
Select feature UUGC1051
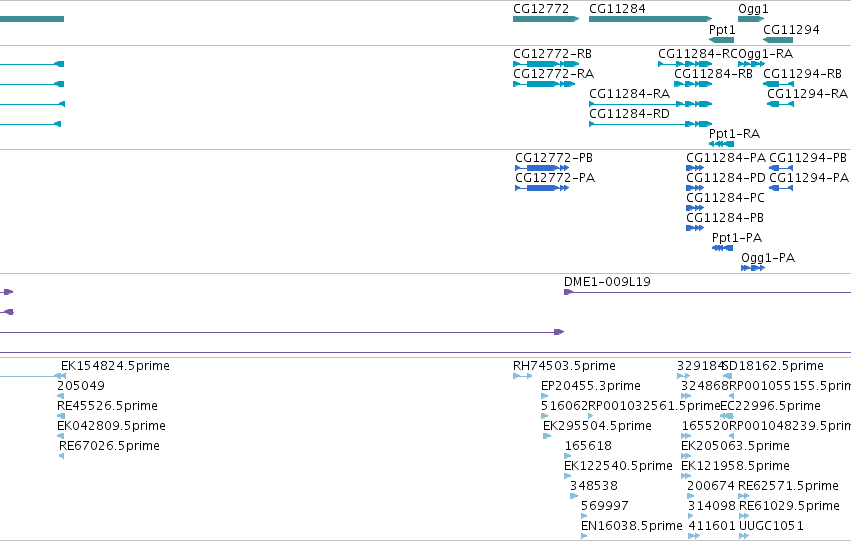744,536
